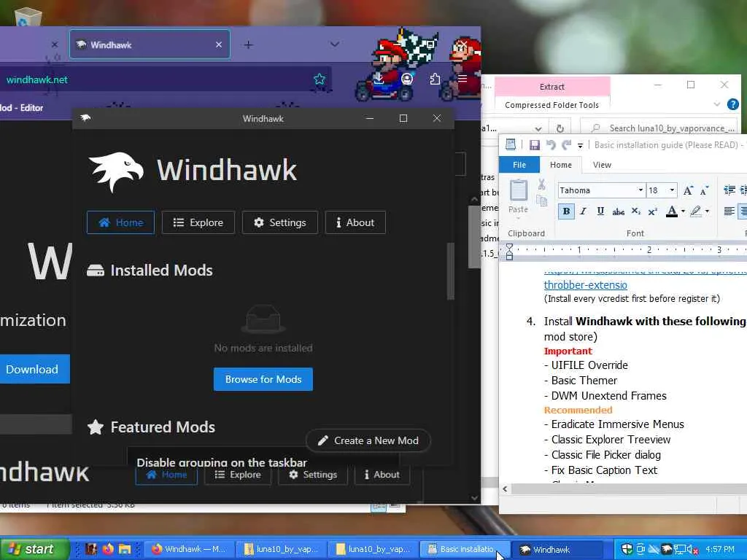Click the Grow font icon
The height and width of the screenshot is (560, 747).
[688, 190]
